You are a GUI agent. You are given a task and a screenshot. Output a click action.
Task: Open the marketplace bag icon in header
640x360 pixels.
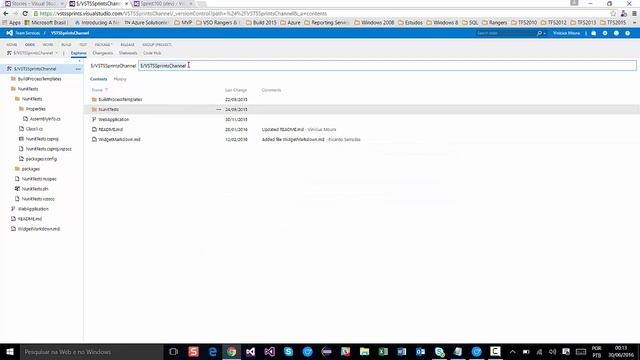click(593, 33)
